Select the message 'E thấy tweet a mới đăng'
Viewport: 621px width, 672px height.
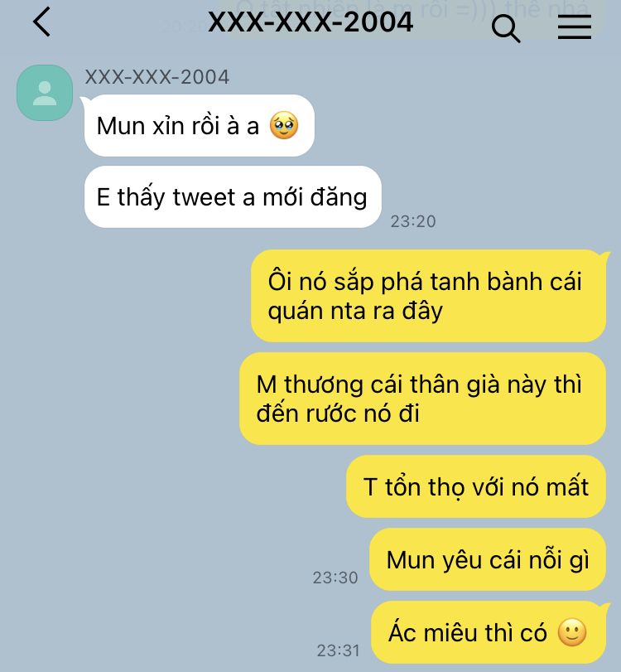click(233, 197)
